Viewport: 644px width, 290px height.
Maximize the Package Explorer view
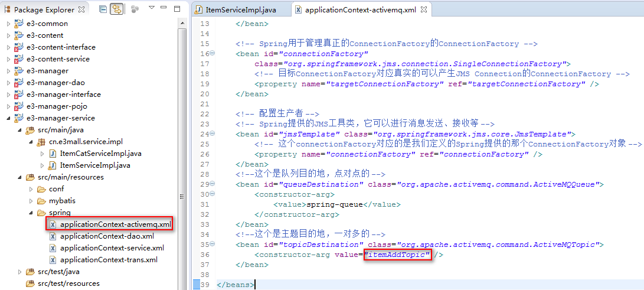[177, 9]
